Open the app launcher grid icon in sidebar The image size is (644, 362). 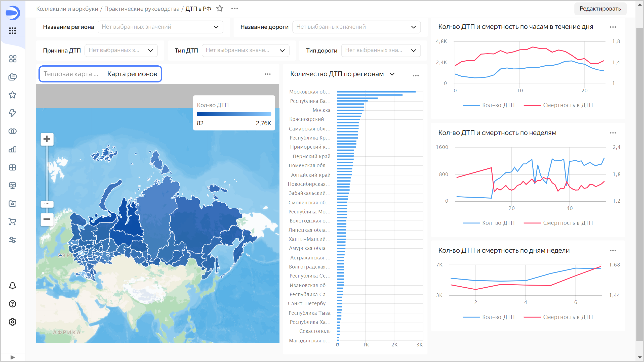point(13,31)
